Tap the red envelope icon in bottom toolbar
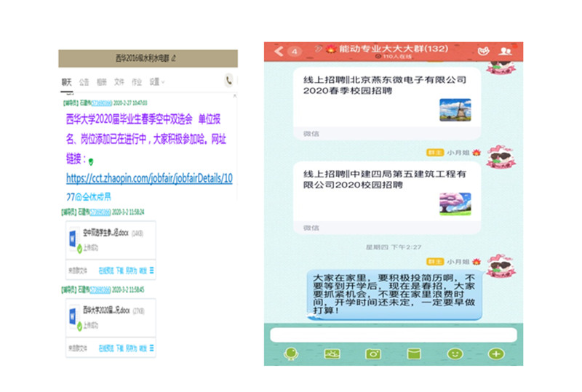582x392 pixels. click(414, 353)
